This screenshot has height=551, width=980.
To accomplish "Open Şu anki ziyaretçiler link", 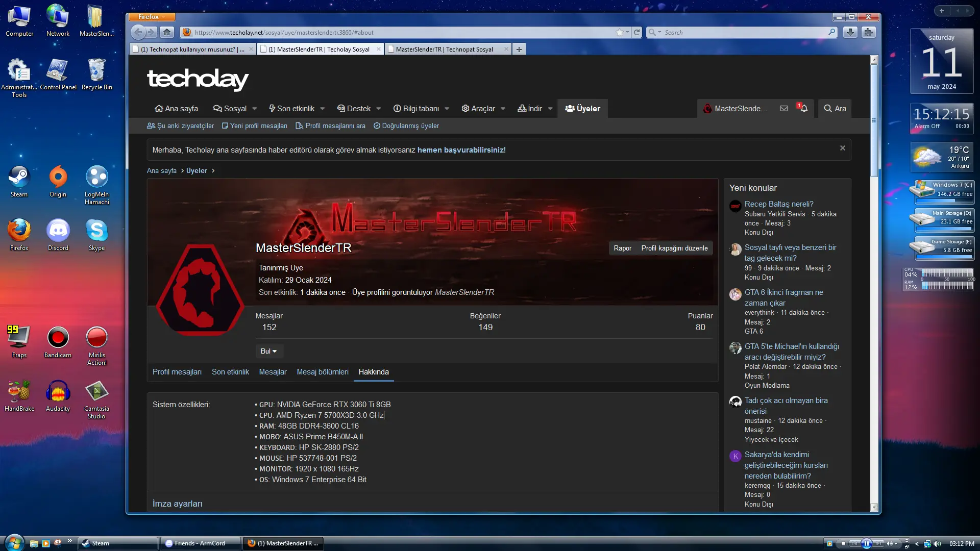I will 180,126.
